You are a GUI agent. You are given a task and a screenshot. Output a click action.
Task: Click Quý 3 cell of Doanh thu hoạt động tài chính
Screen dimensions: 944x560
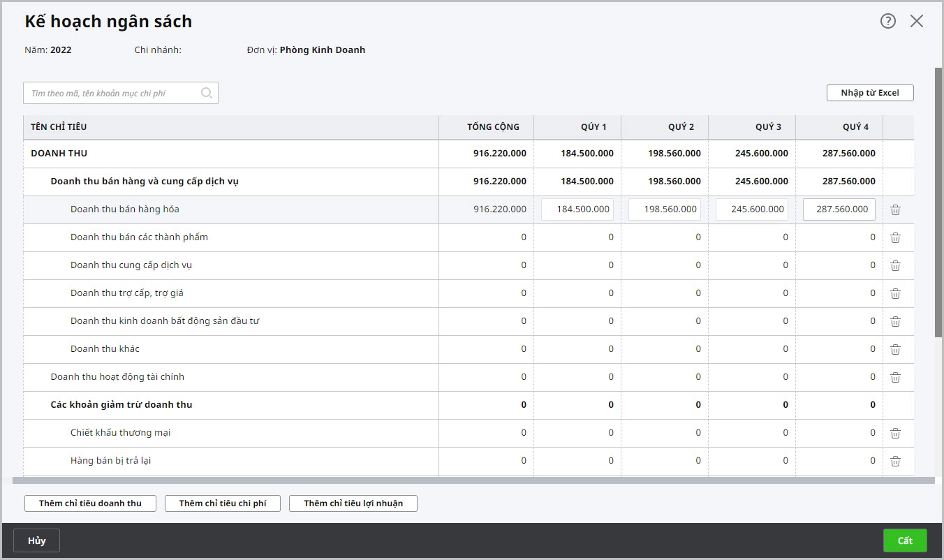click(752, 377)
